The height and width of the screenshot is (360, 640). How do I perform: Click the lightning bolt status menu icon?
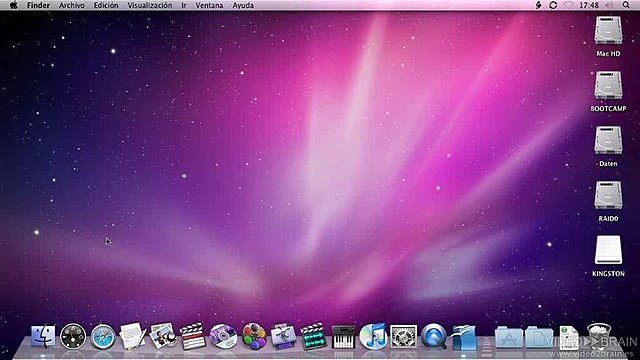click(538, 5)
